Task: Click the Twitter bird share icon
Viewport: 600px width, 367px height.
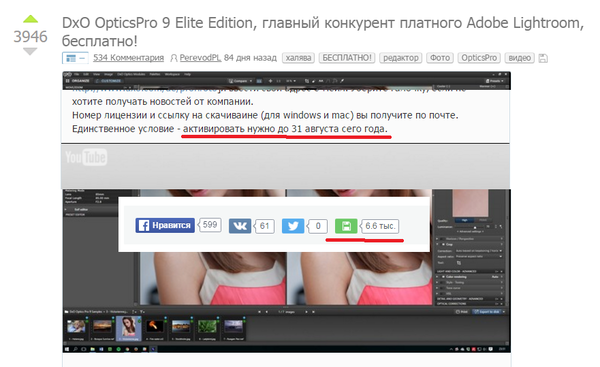Action: coord(293,226)
